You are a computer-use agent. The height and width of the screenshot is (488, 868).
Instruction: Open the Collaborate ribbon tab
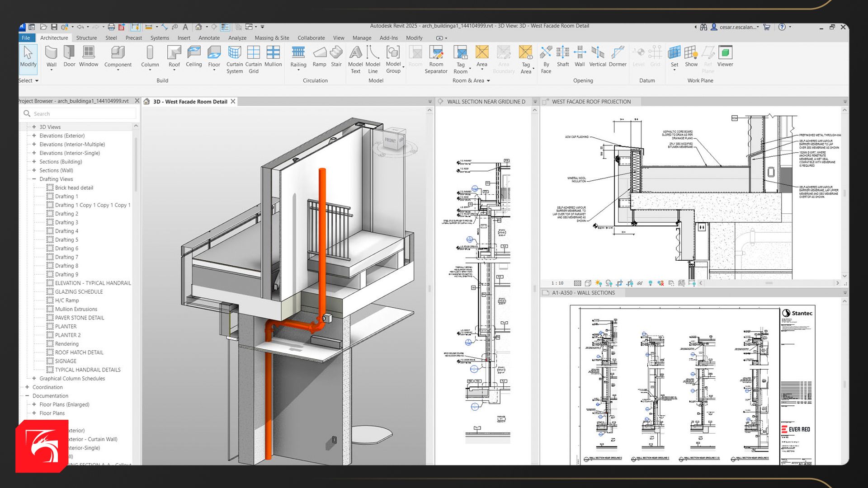(311, 38)
